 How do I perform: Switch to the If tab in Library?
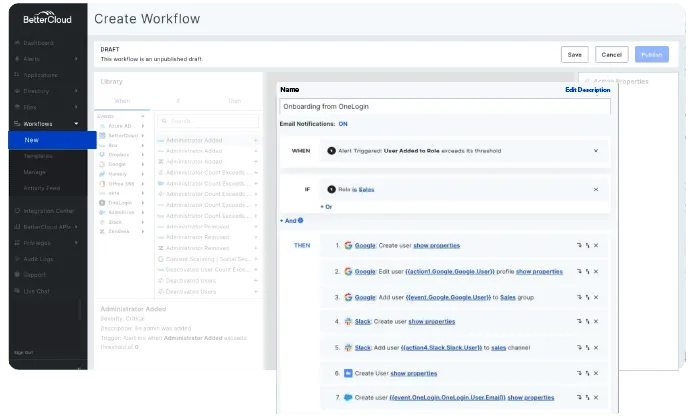click(x=178, y=101)
